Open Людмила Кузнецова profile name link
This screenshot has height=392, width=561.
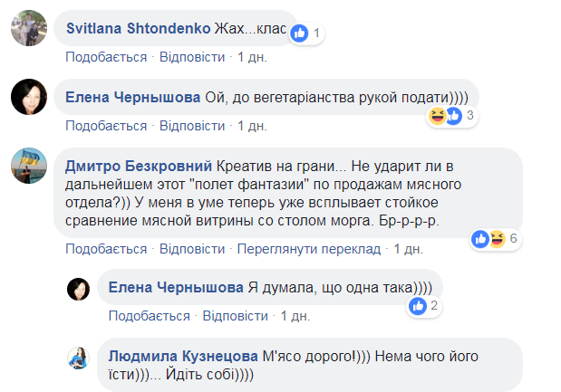tap(181, 357)
